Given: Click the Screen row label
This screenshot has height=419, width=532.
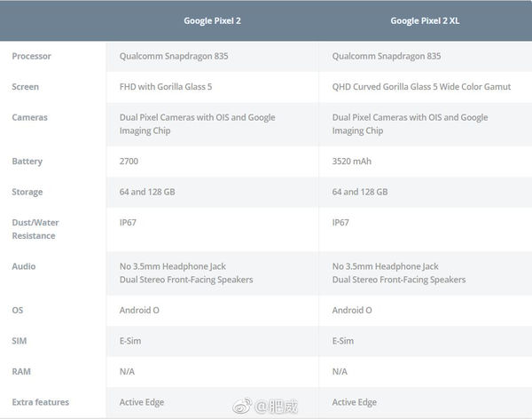Looking at the screenshot, I should tap(25, 87).
